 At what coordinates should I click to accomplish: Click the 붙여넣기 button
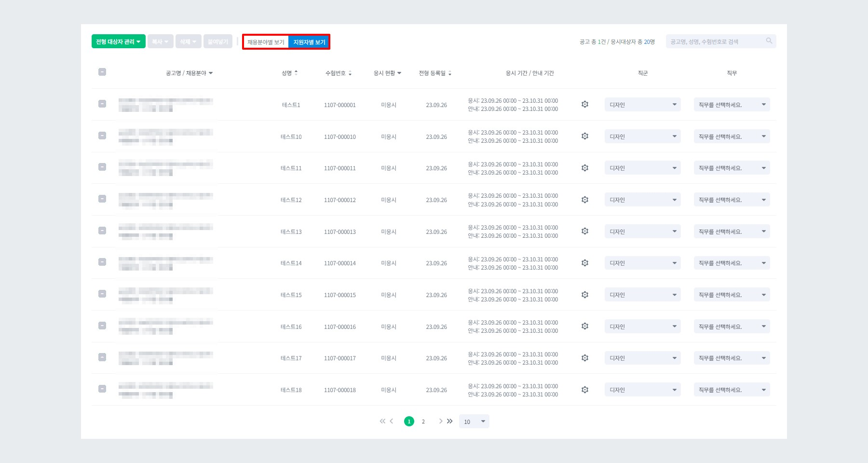(218, 41)
